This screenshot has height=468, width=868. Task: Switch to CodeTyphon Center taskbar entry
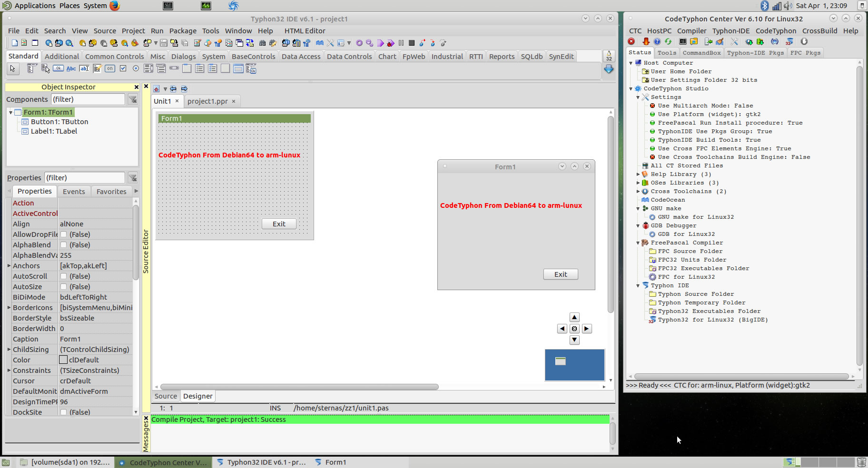[x=163, y=462]
